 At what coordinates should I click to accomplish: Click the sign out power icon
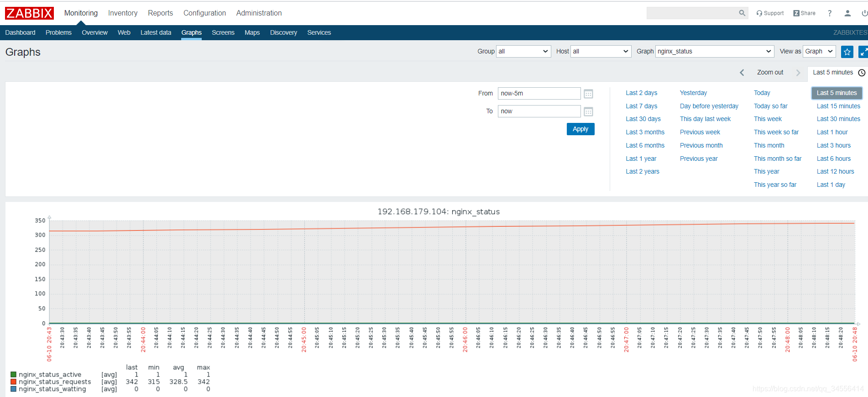pos(864,13)
